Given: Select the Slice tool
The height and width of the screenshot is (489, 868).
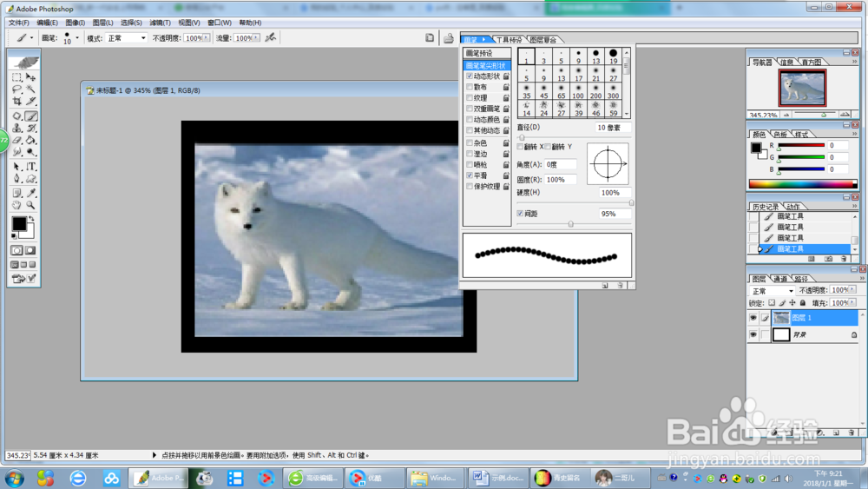Looking at the screenshot, I should (31, 102).
